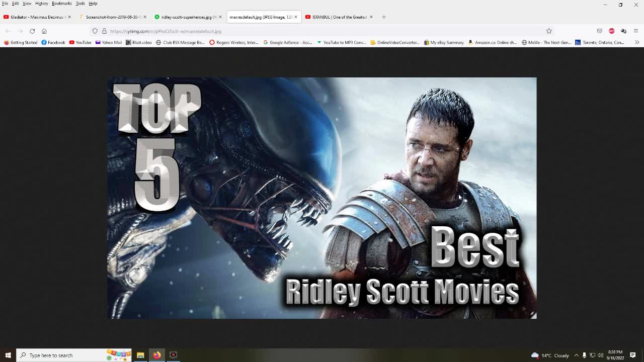Open the screen recorder taskbar app
644x362 pixels.
click(x=174, y=355)
